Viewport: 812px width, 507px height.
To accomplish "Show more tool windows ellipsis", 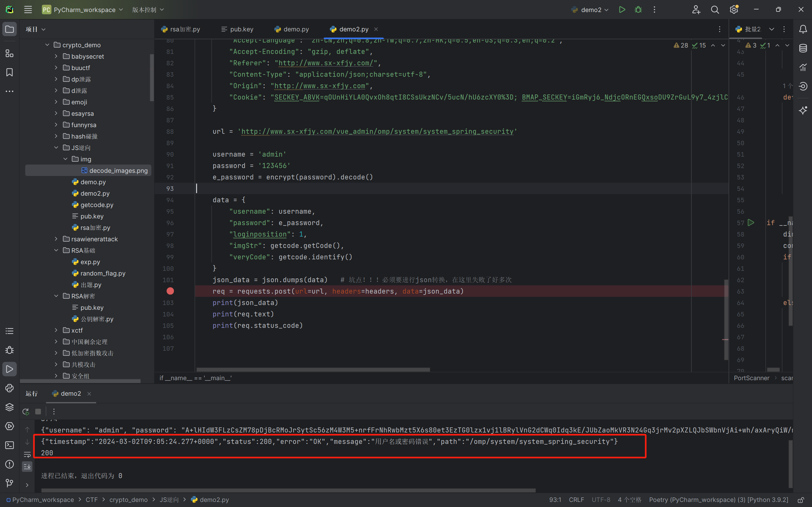I will 10,91.
